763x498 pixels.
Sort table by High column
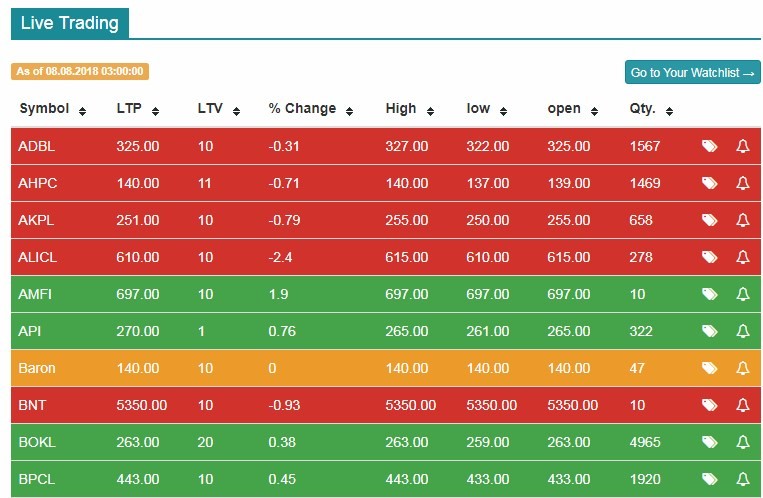click(x=409, y=109)
